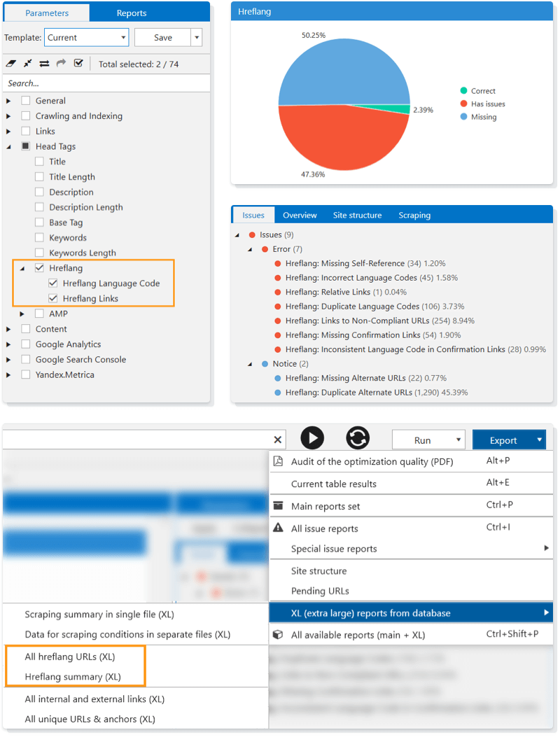Click the circular refresh arrows icon
560x737 pixels.
coord(358,438)
